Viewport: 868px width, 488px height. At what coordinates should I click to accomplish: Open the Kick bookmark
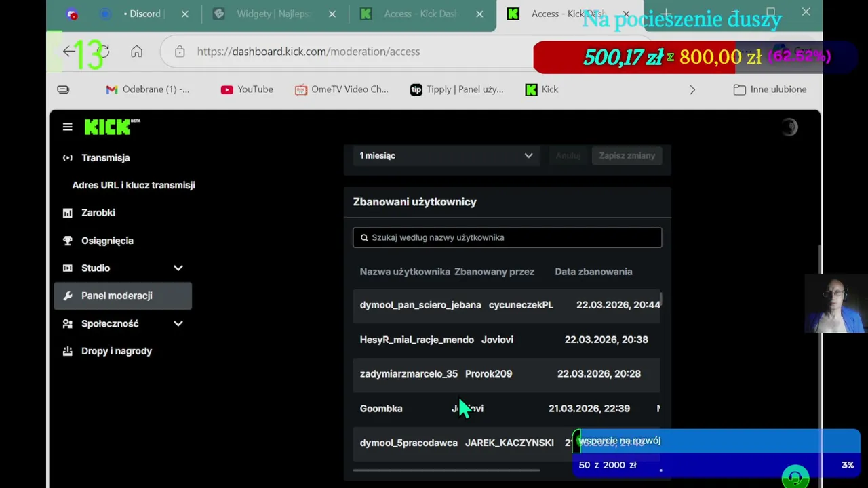(x=542, y=89)
